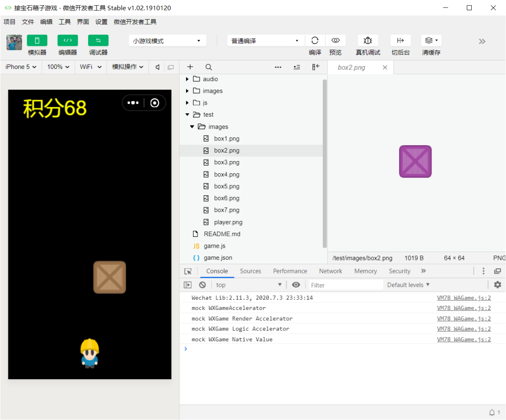506x420 pixels.
Task: Toggle the 编辑器 editor panel button
Action: [x=67, y=41]
